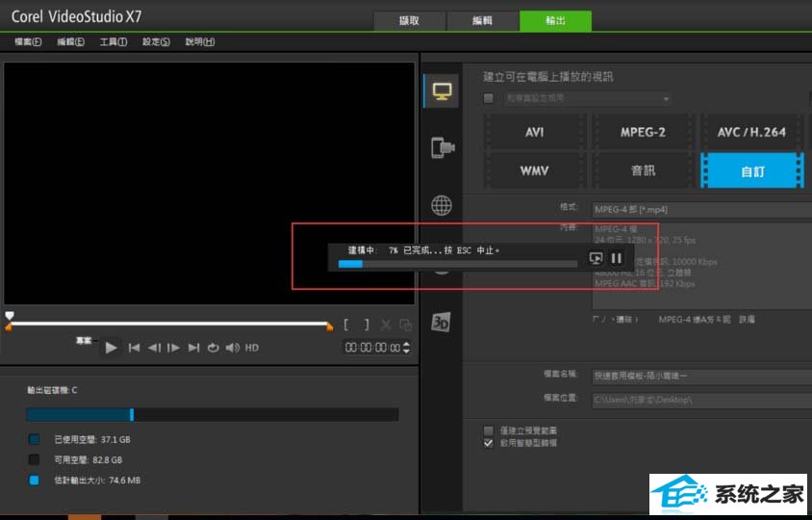Set mark-out with right bracket icon
This screenshot has width=812, height=520.
pos(367,325)
